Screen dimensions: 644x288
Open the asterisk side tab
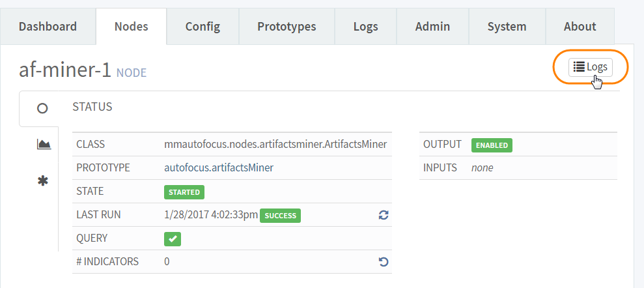pyautogui.click(x=43, y=180)
